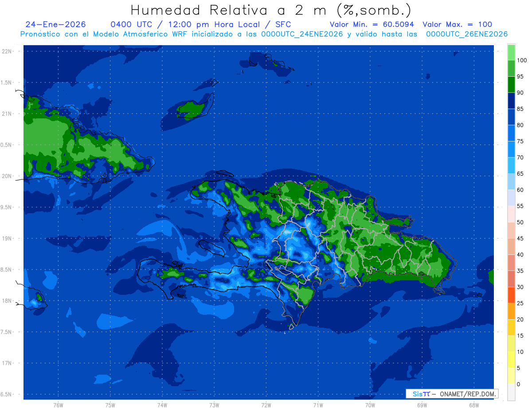
Task: Pick the colorbar swatch between 75 and 80
Action: point(511,133)
